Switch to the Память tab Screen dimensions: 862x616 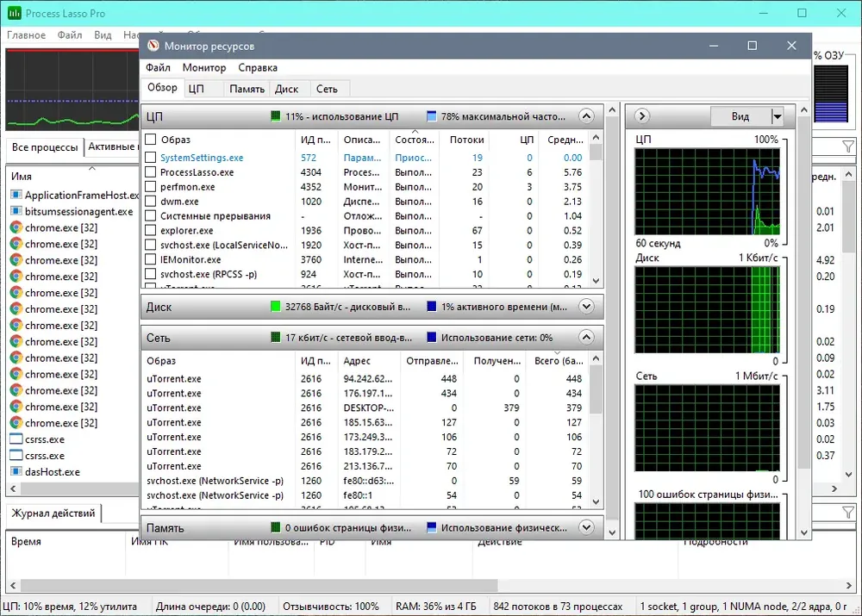(247, 89)
